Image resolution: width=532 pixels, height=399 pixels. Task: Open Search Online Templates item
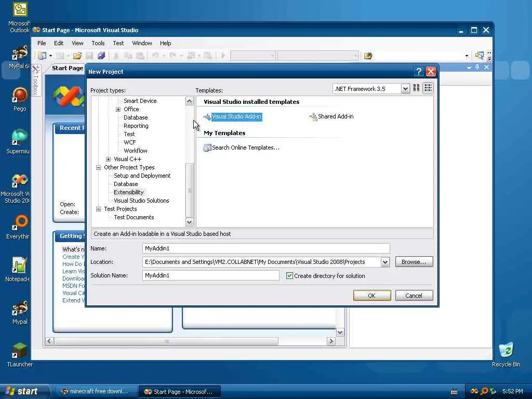tap(241, 148)
